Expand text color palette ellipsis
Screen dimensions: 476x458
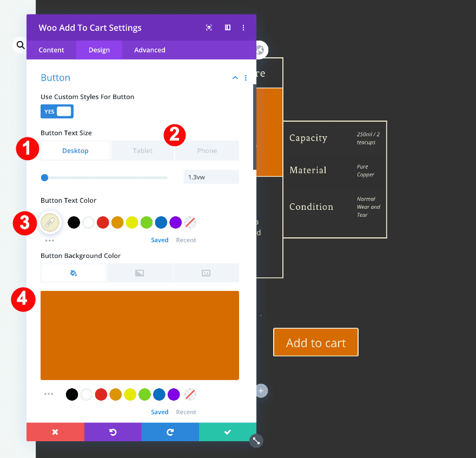(x=49, y=241)
